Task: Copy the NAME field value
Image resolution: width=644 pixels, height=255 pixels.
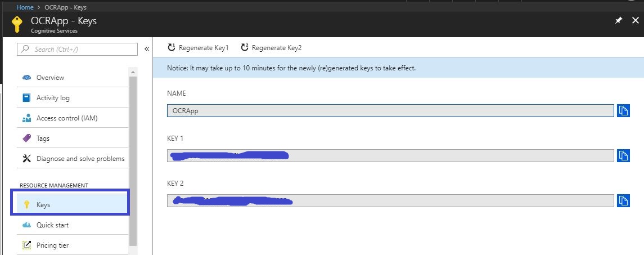Action: 623,111
